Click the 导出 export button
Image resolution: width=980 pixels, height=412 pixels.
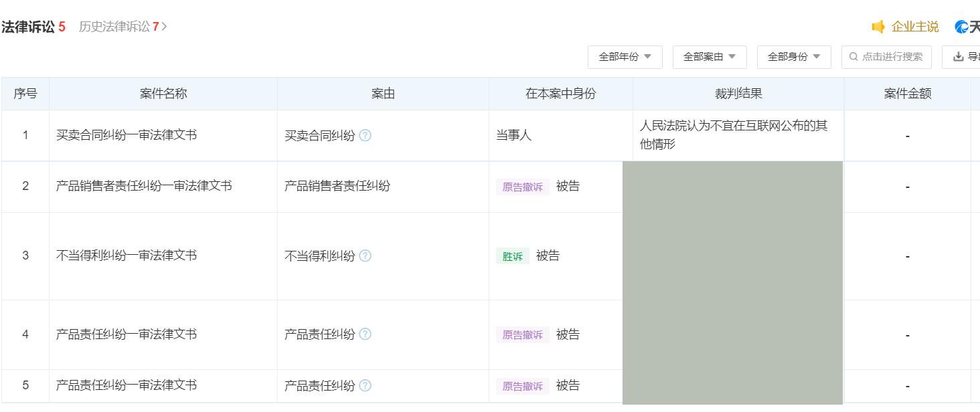click(971, 57)
